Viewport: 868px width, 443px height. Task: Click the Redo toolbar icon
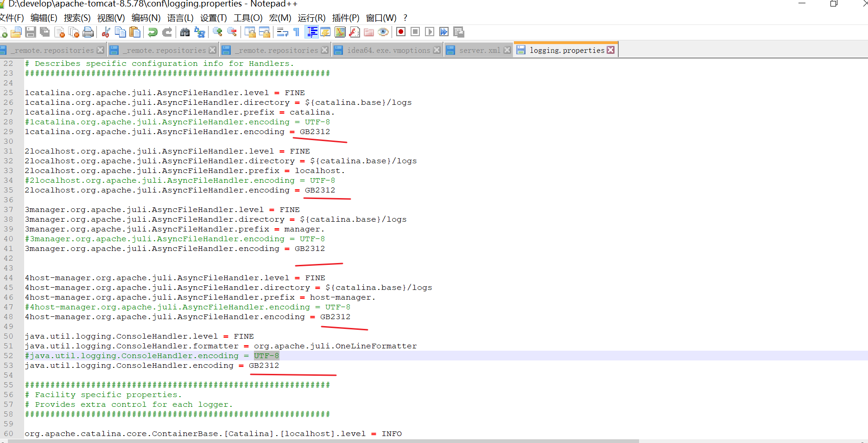[167, 32]
